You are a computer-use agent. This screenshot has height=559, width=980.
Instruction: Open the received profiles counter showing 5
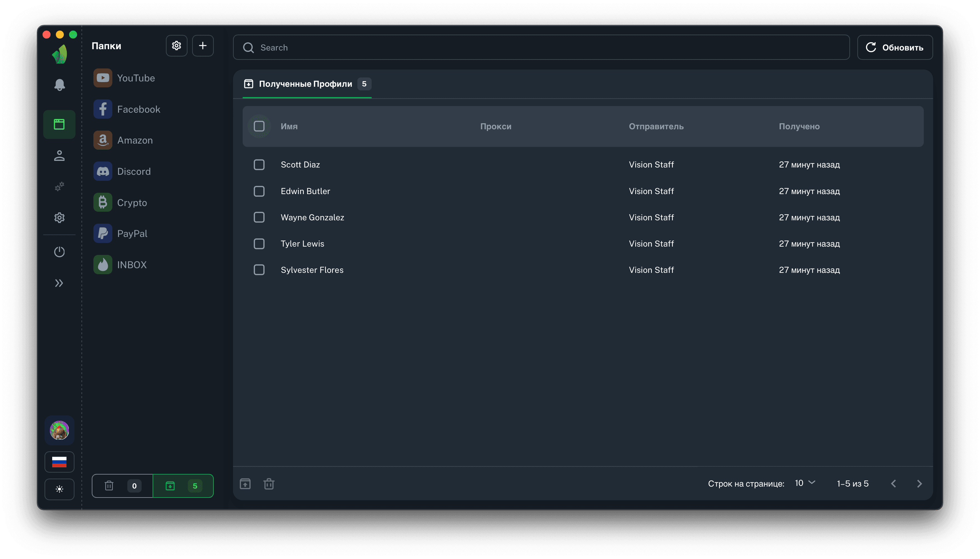pos(183,486)
